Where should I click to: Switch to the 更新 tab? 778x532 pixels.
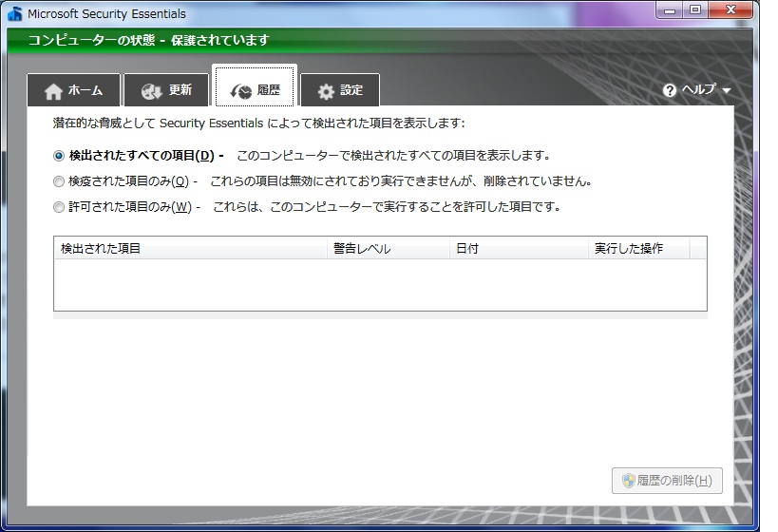pos(167,90)
